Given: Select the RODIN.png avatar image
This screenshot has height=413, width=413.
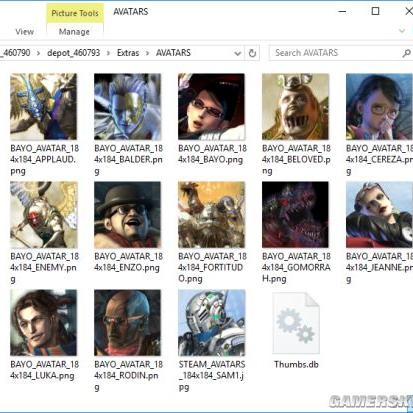Looking at the screenshot, I should (128, 323).
